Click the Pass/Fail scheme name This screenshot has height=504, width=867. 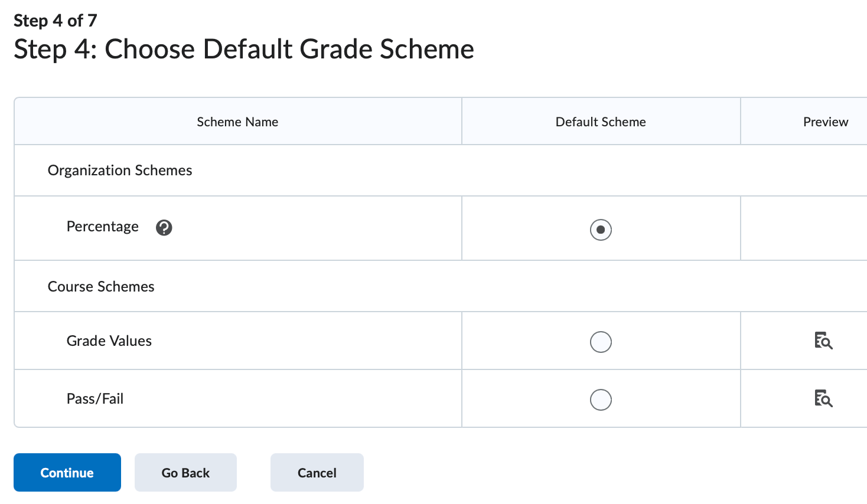[94, 398]
